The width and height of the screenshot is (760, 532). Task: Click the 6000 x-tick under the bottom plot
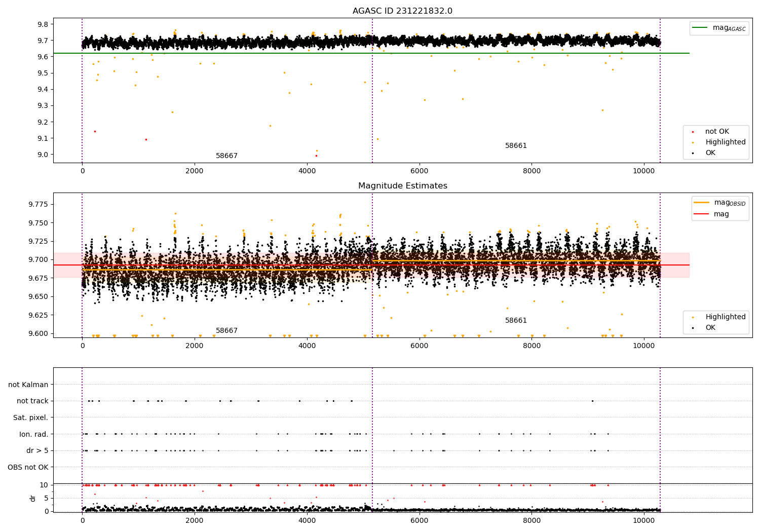click(x=419, y=520)
